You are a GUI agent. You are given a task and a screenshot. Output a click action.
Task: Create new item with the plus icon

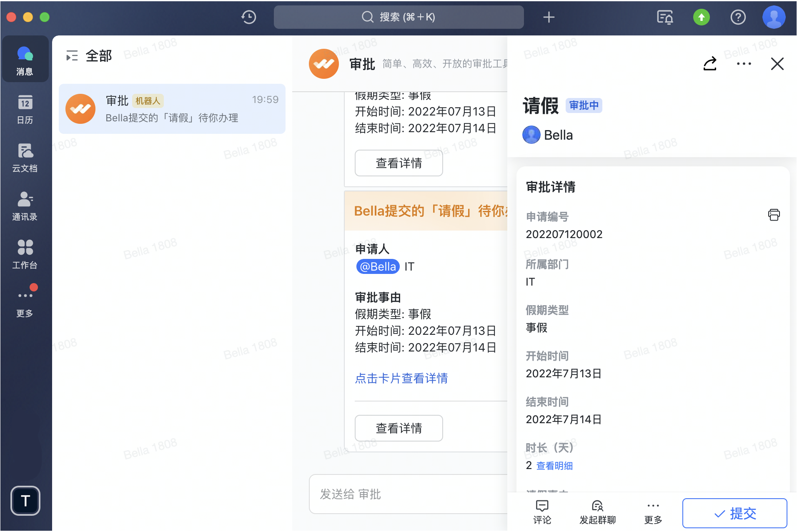[549, 17]
